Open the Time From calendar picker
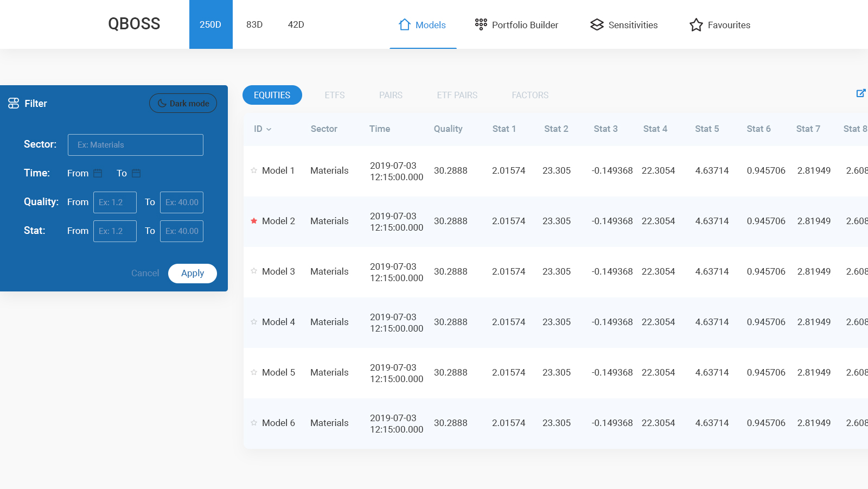Screen dimensions: 868x489 [98, 173]
